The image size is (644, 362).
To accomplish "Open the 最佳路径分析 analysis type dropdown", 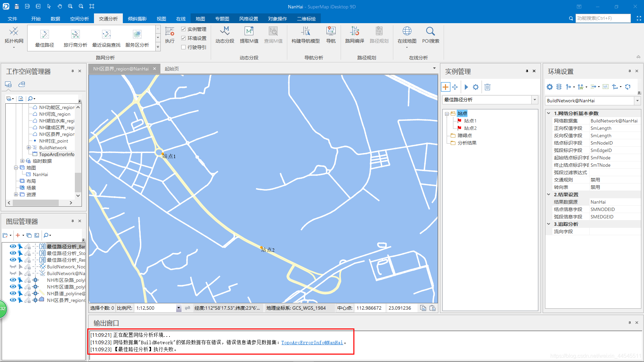I will [535, 100].
